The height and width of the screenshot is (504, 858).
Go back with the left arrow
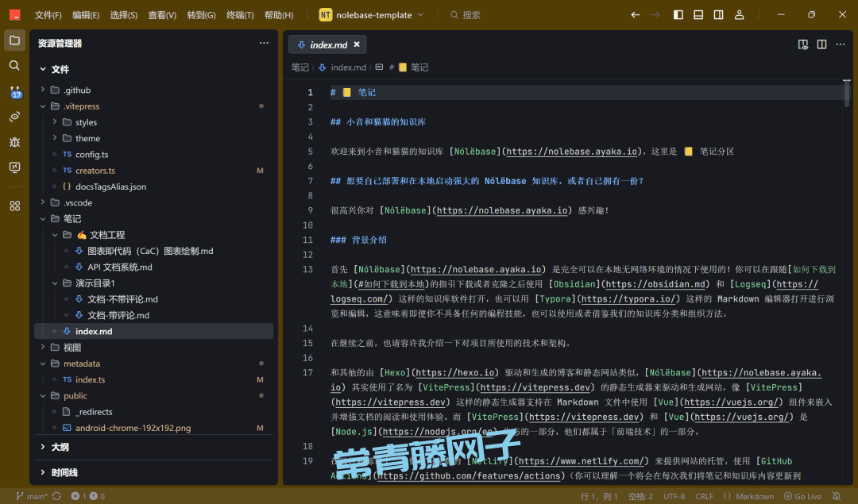pos(636,15)
